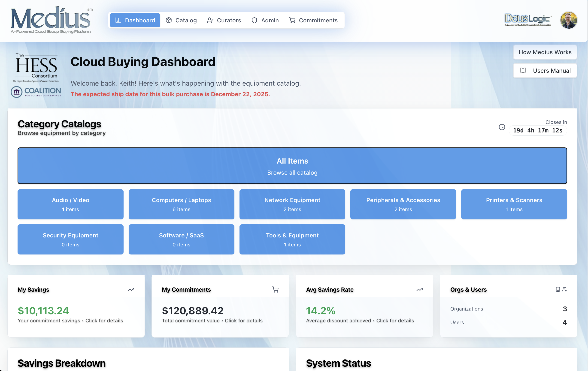Click the shopping cart icon in My Commitments card
588x371 pixels.
point(276,290)
